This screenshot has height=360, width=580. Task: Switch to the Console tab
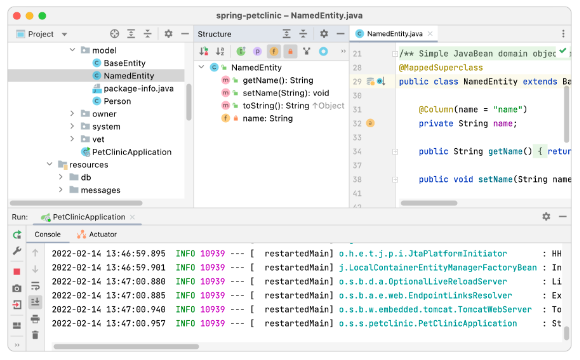[x=47, y=234]
